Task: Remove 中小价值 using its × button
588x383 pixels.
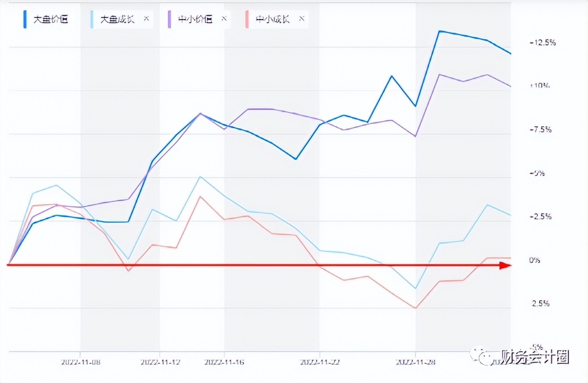Action: click(x=224, y=19)
